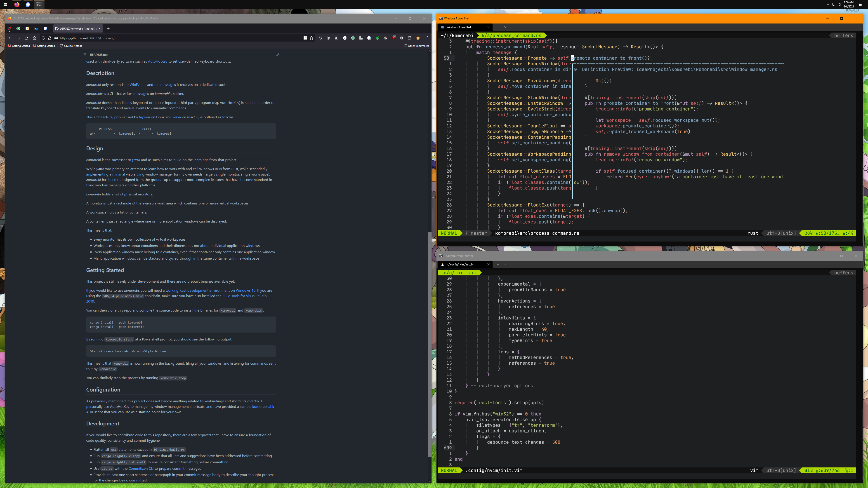The height and width of the screenshot is (488, 868).
Task: Show hidden system tray icons
Action: pos(828,5)
